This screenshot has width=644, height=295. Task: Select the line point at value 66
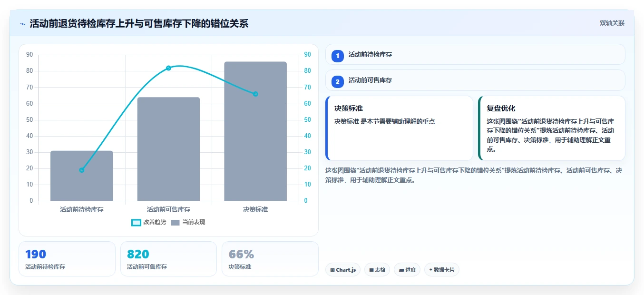point(255,94)
